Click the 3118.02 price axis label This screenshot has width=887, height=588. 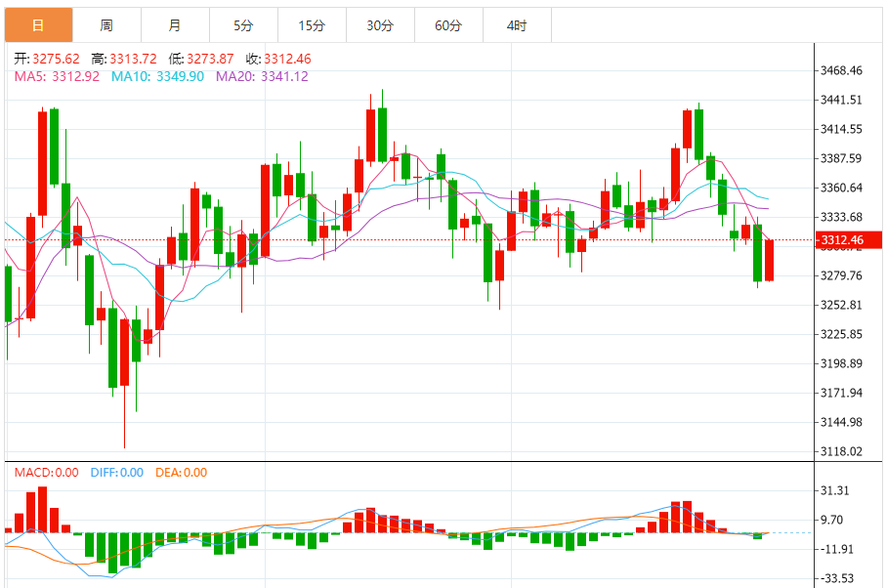pos(841,451)
